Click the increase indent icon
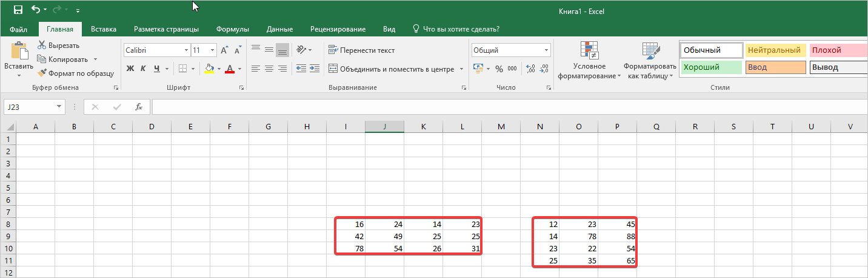868x278 pixels. pyautogui.click(x=314, y=69)
